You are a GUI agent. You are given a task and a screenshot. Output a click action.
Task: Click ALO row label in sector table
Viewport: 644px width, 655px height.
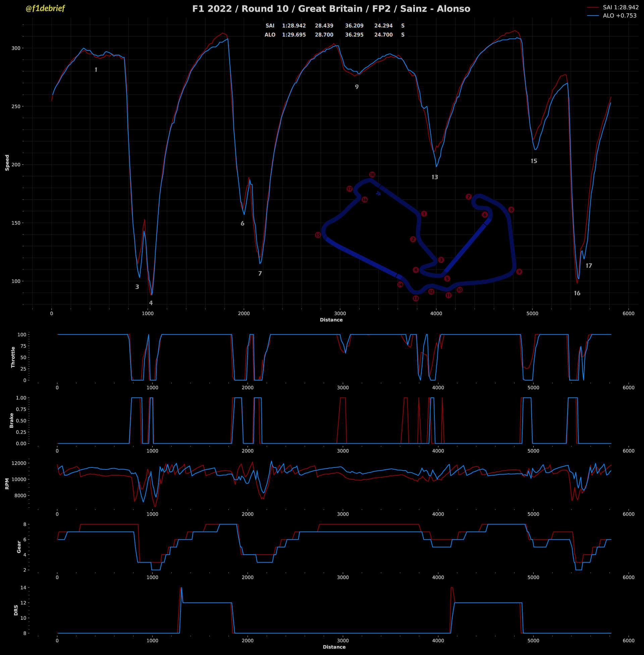[x=270, y=35]
